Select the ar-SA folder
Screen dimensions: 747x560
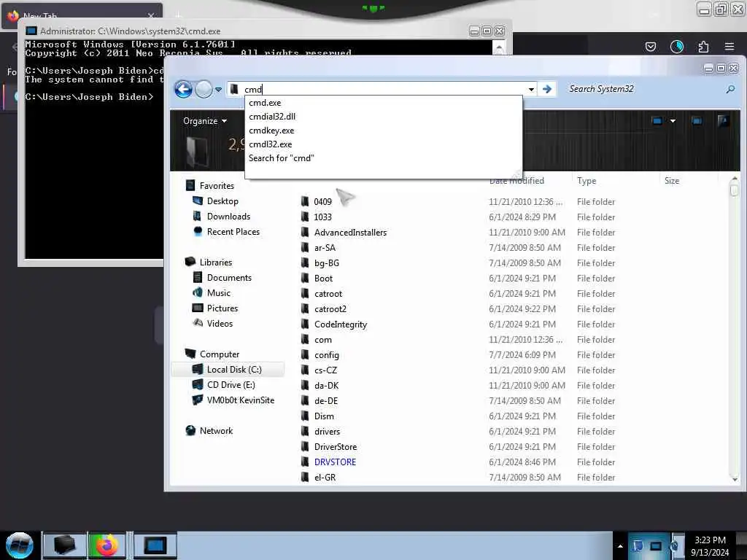click(325, 248)
